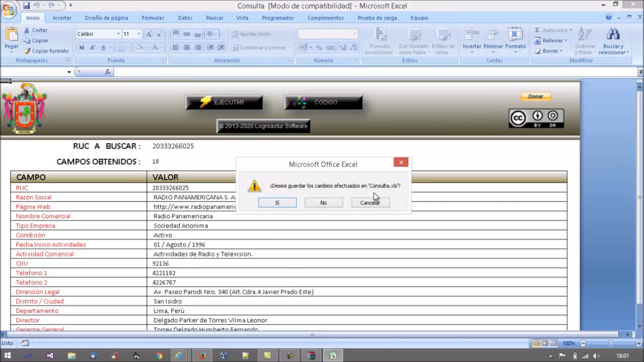Expand the Name Box dropdown arrow

[x=69, y=72]
